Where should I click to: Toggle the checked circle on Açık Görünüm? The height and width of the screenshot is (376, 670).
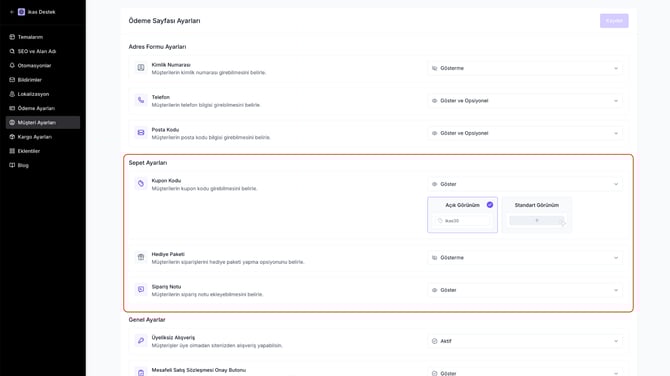490,205
